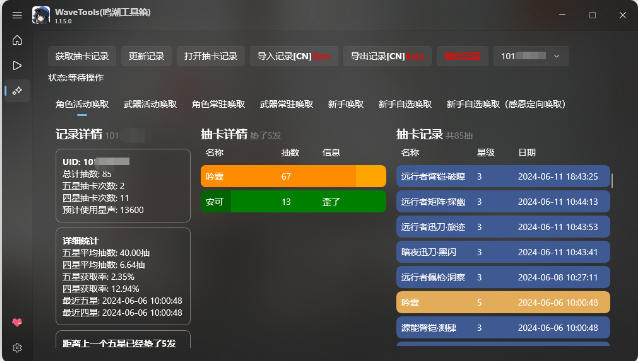The image size is (638, 361).
Task: Click the 五星抽卡次数: 2 line
Action: (94, 186)
